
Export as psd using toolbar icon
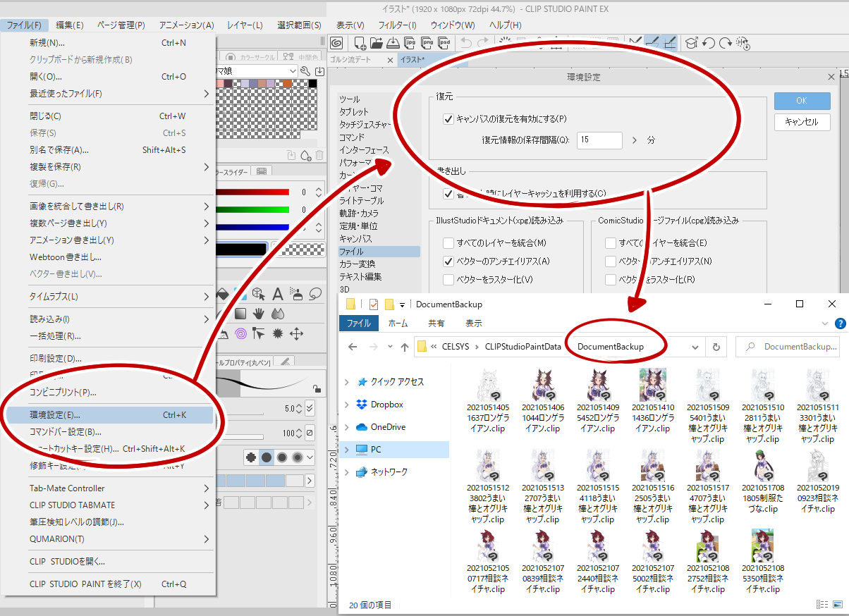coord(444,43)
